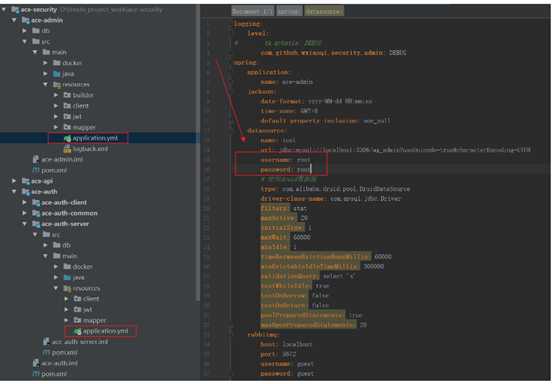Click the 'name: ace-admin' line

[287, 82]
